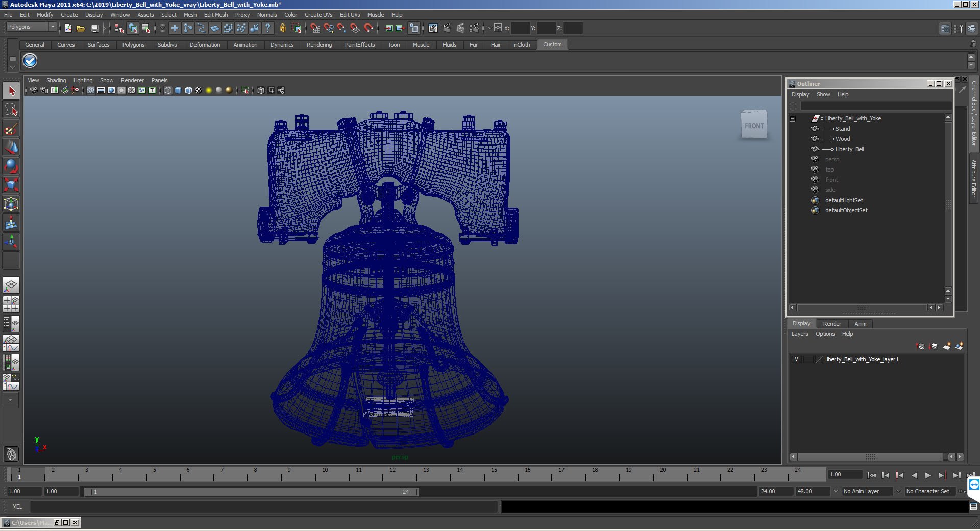Toggle the lock selection padlock icon
The height and width of the screenshot is (531, 980).
point(282,28)
